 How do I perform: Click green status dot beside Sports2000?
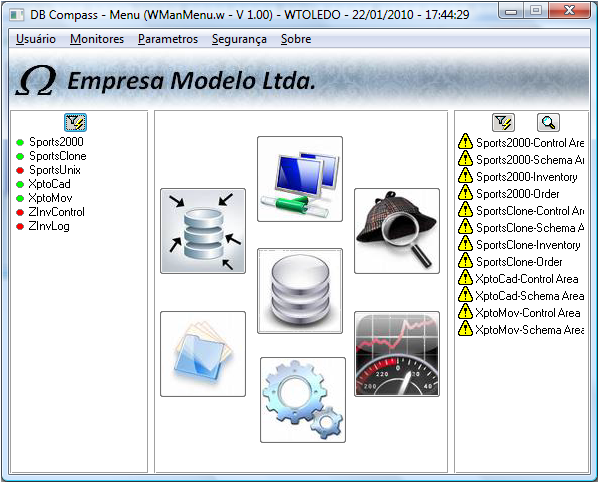coord(20,143)
